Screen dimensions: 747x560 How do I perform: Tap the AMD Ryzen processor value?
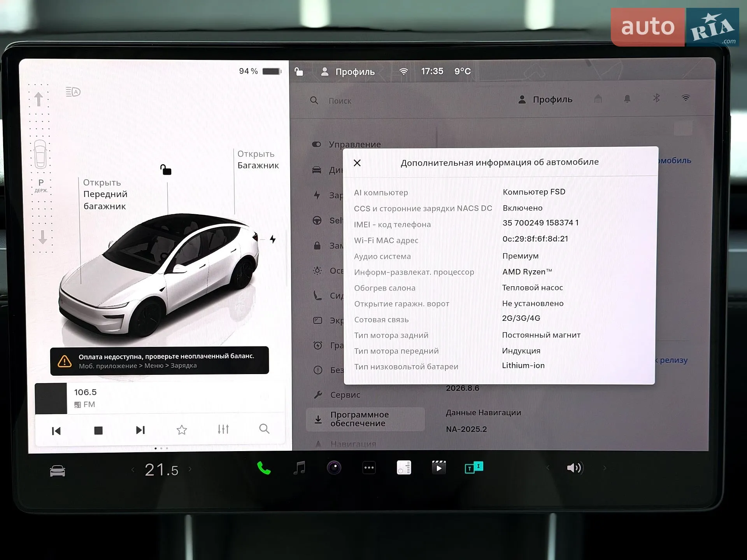tap(527, 272)
